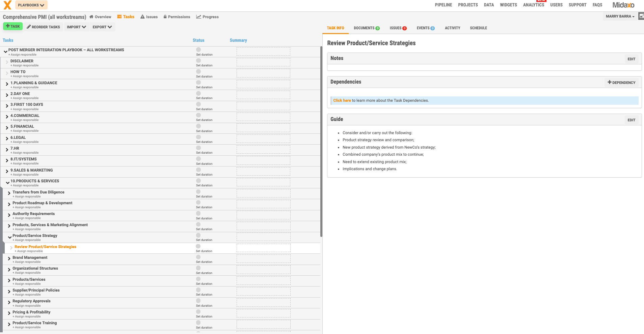Click the green Documents count badge
This screenshot has width=644, height=334.
[x=378, y=28]
